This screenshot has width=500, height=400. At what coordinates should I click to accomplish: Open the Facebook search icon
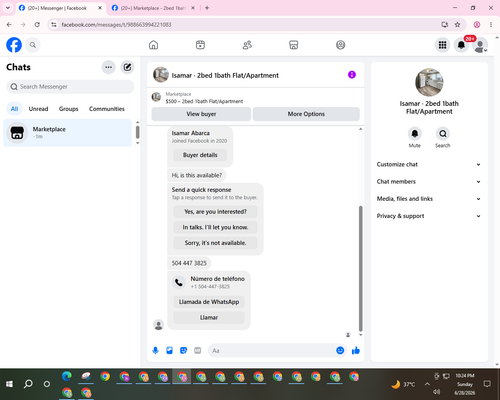coord(33,45)
